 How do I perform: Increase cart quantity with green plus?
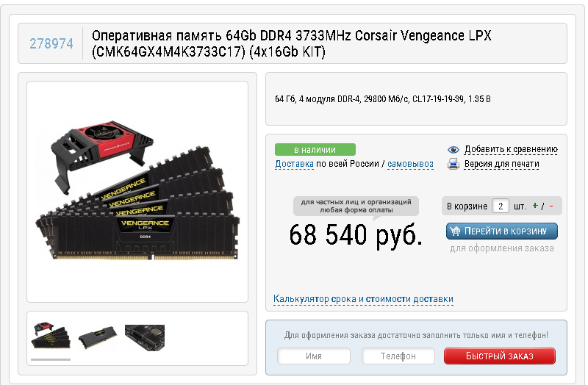(535, 206)
